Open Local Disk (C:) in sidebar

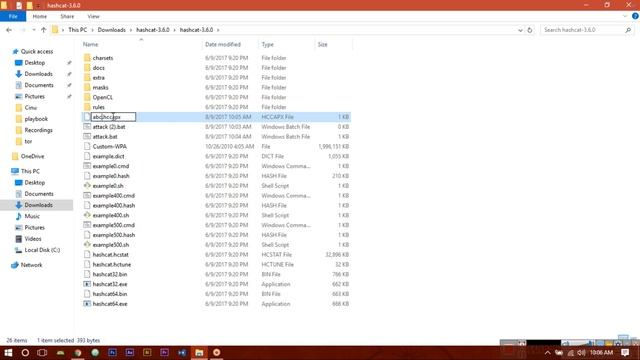click(42, 250)
